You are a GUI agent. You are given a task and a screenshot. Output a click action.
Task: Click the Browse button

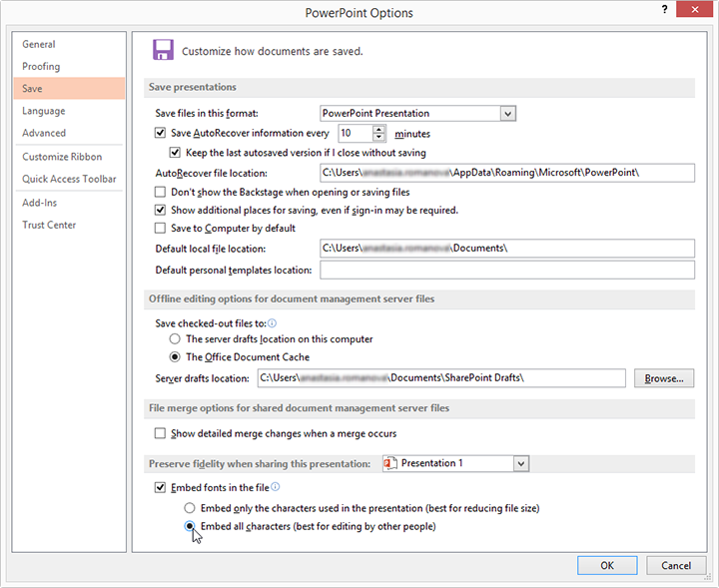point(664,378)
